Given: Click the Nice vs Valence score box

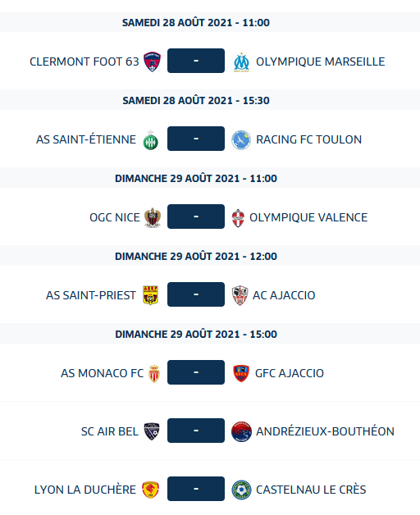Looking at the screenshot, I should [196, 216].
